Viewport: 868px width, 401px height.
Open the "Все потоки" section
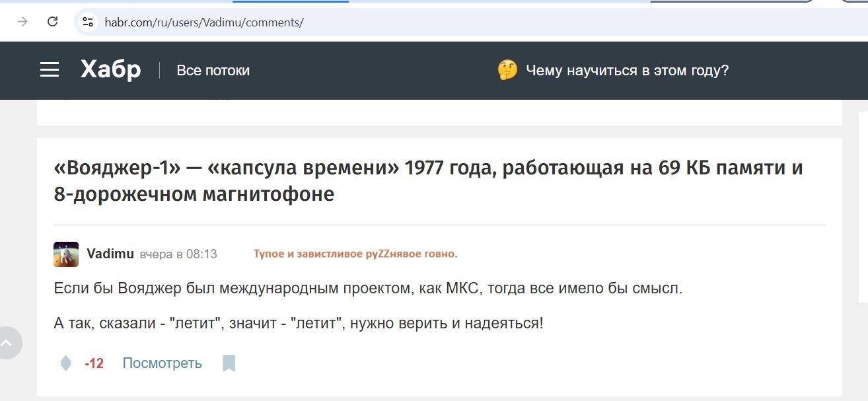[x=213, y=70]
